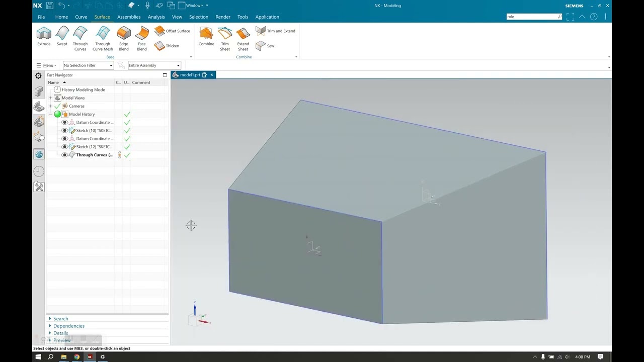Close the model1.prt document tab
This screenshot has width=644, height=362.
pyautogui.click(x=212, y=75)
